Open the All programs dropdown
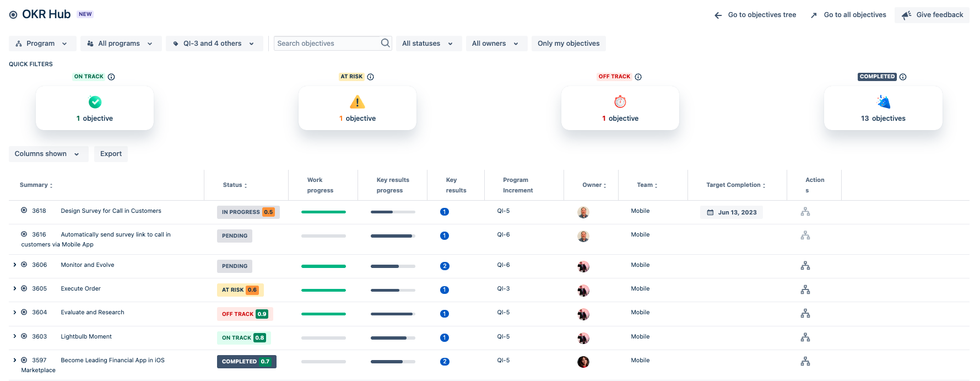Viewport: 980px width, 381px height. tap(121, 44)
